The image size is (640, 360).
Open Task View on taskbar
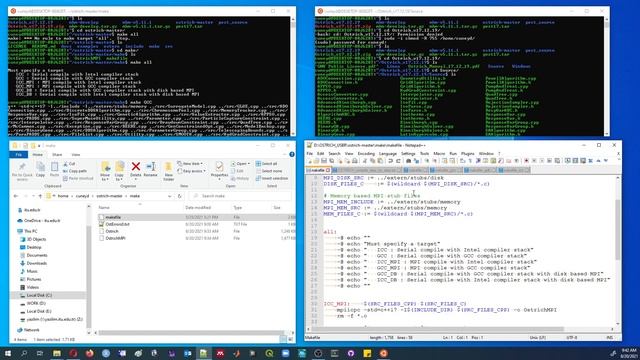click(x=40, y=353)
